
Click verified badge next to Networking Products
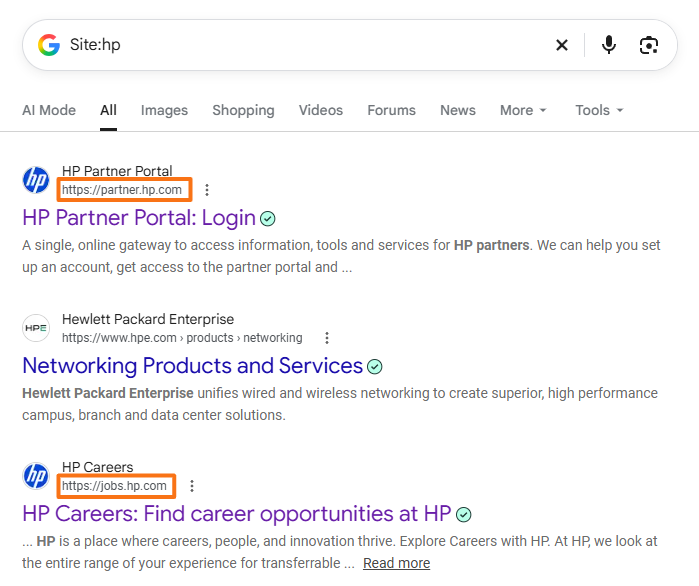[374, 367]
